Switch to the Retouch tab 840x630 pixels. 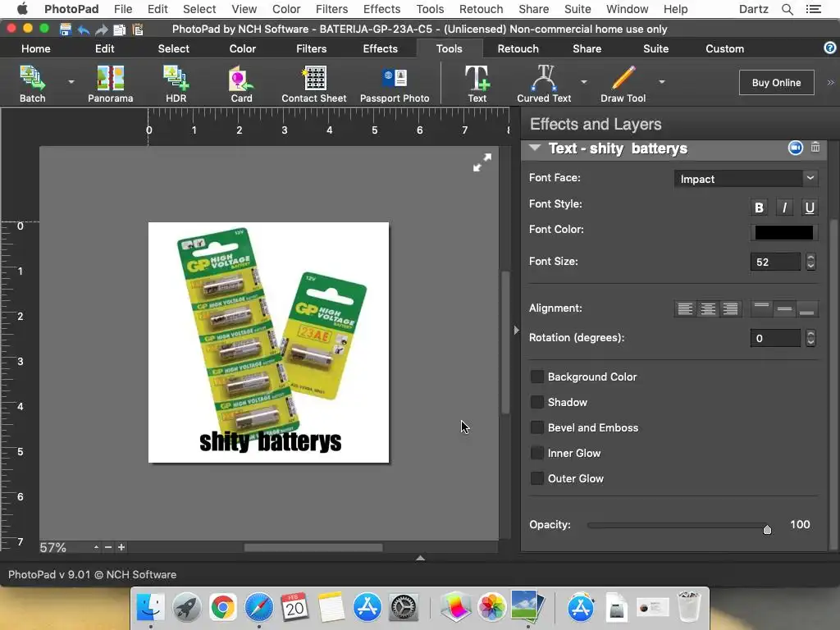pos(518,48)
